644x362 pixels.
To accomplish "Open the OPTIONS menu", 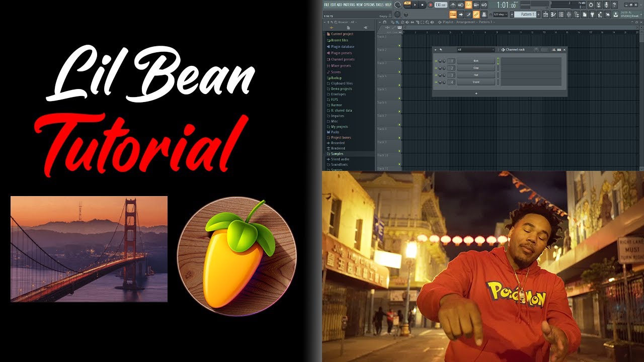I will 369,5.
